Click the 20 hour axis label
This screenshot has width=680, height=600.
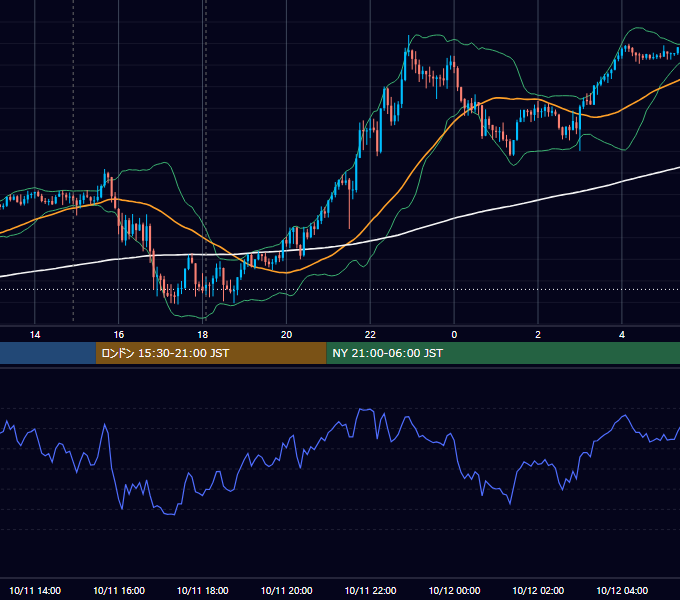286,335
